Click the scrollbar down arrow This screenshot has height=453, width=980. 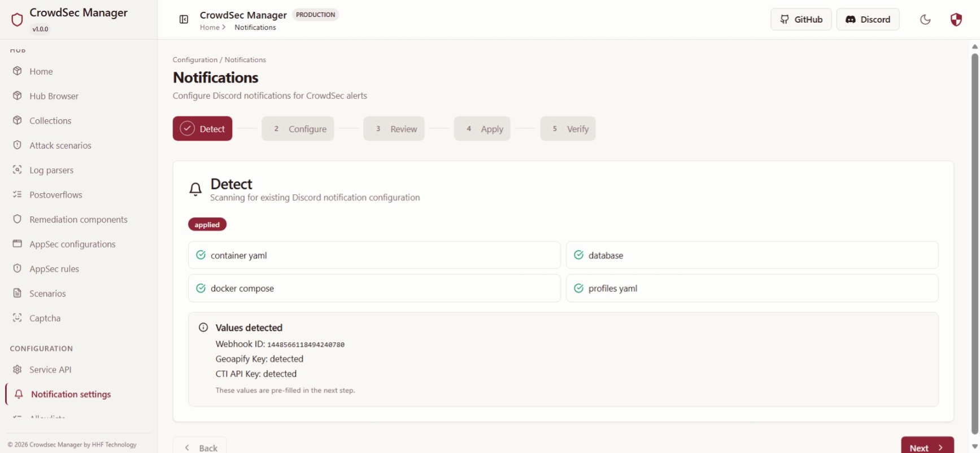point(974,446)
